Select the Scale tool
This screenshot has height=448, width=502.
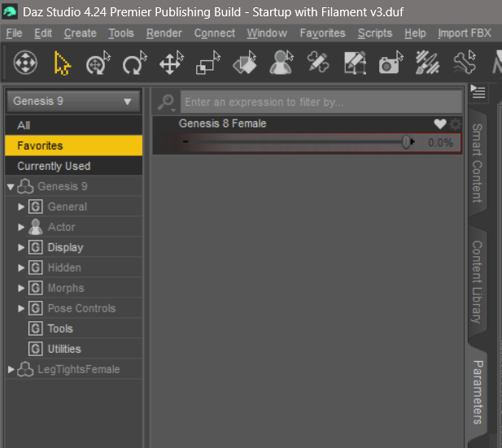click(x=208, y=63)
